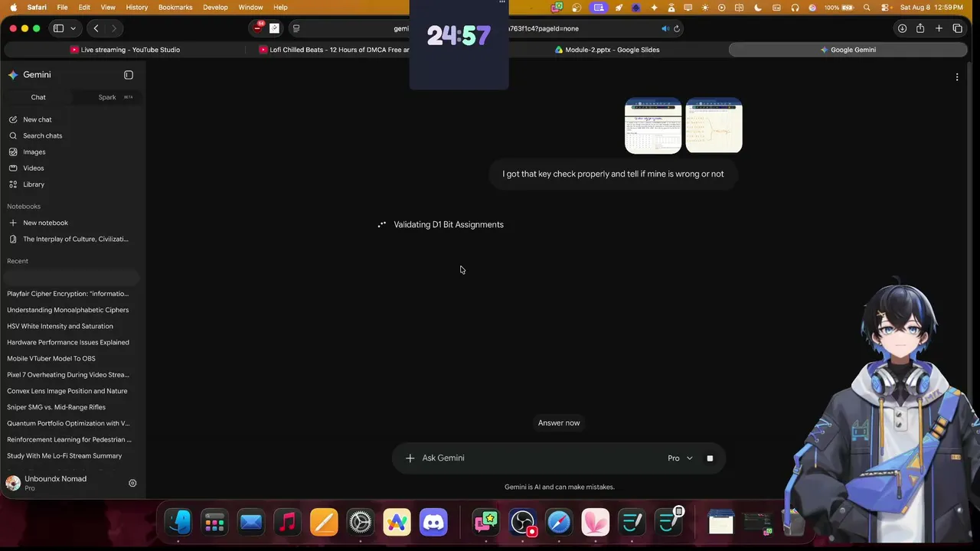This screenshot has height=551, width=980.
Task: Show Safari tab overview
Action: click(957, 28)
